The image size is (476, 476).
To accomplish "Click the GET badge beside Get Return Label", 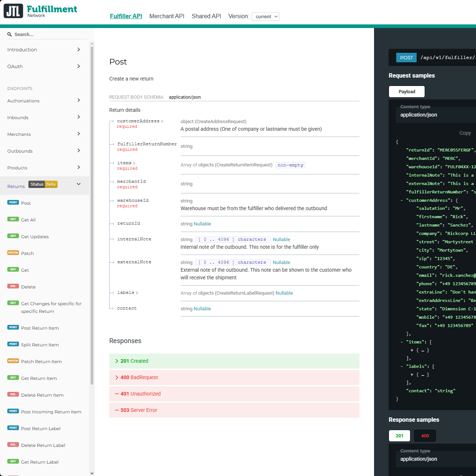I will click(13, 461).
